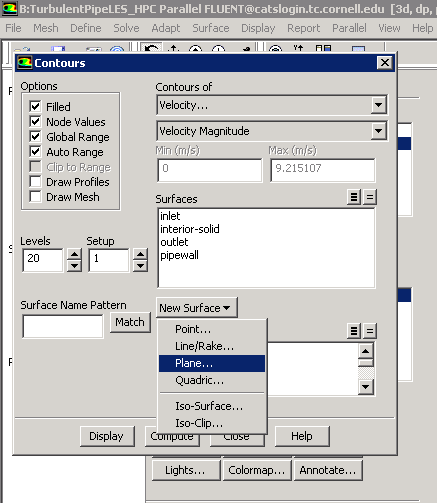Toggle the Node Values checkbox
Image resolution: width=437 pixels, height=503 pixels.
tap(35, 122)
